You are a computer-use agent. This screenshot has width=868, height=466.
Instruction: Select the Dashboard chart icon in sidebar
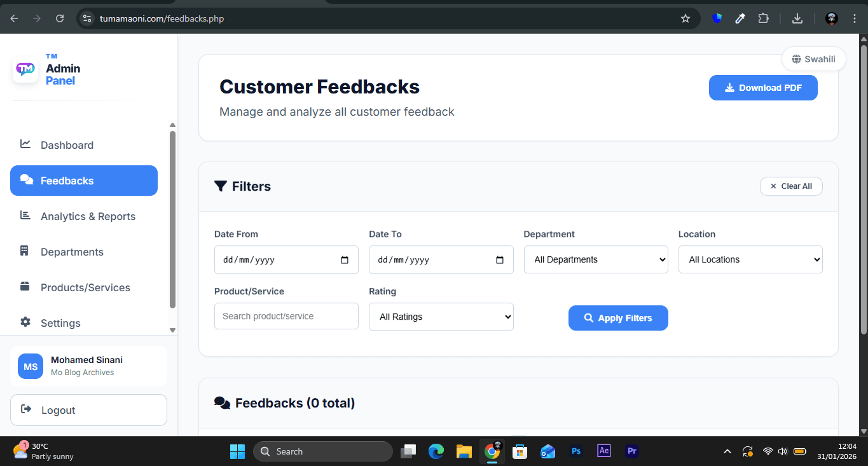pyautogui.click(x=25, y=144)
